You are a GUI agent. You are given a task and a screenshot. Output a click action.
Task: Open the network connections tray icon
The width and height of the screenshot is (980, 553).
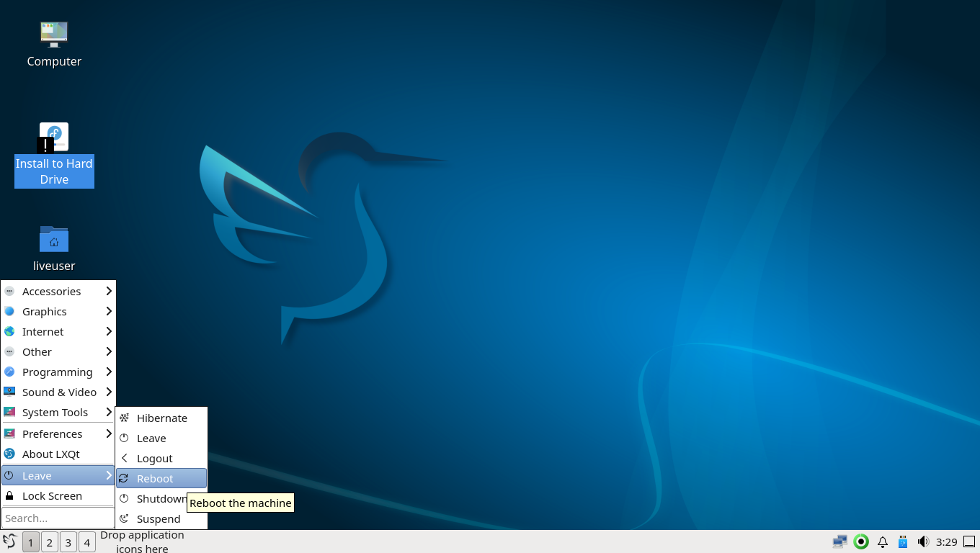pyautogui.click(x=840, y=542)
